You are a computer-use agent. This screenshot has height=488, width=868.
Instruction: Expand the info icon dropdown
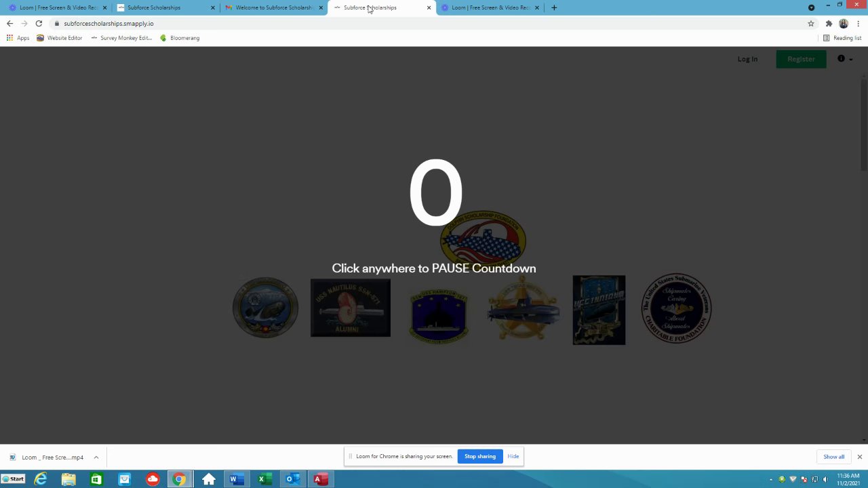point(845,59)
